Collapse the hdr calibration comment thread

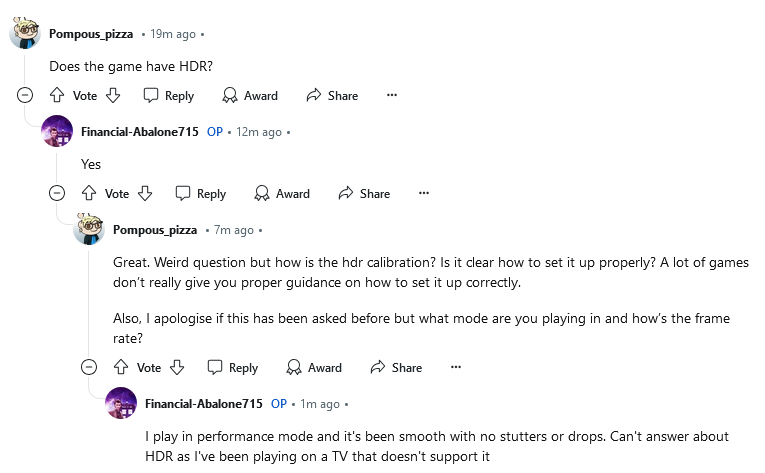tap(89, 367)
